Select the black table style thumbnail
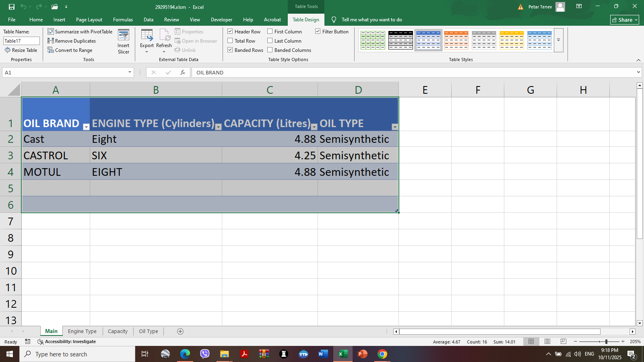The height and width of the screenshot is (362, 644). [400, 40]
